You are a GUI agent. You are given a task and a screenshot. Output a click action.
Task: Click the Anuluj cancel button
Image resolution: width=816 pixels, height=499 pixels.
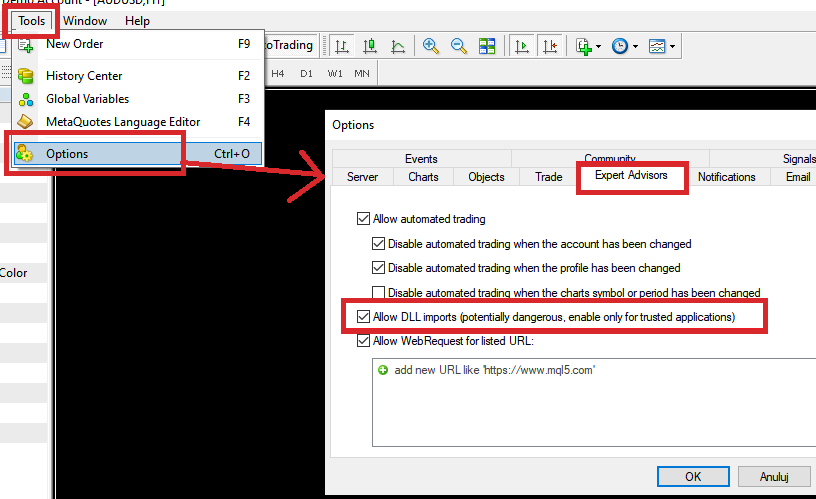(x=776, y=475)
